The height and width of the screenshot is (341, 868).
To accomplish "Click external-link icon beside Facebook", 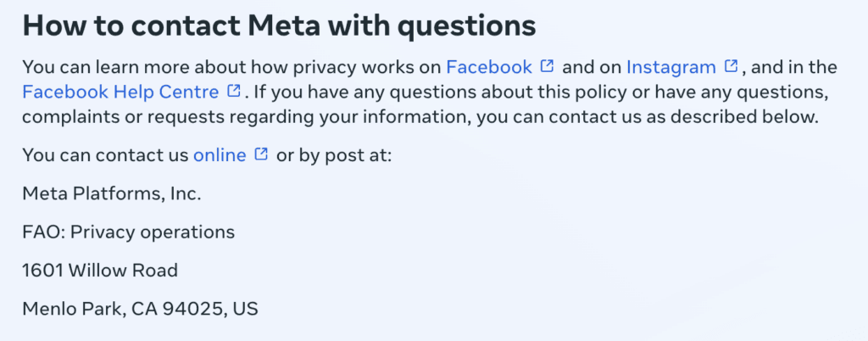I will (547, 66).
